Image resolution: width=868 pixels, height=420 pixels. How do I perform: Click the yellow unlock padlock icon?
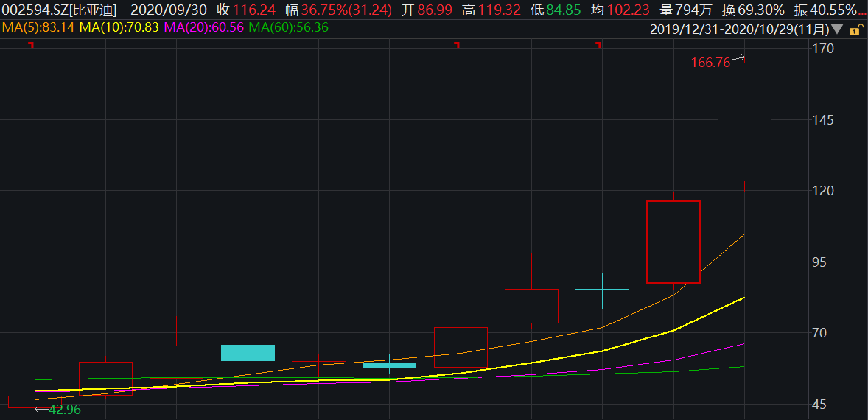coord(855,30)
